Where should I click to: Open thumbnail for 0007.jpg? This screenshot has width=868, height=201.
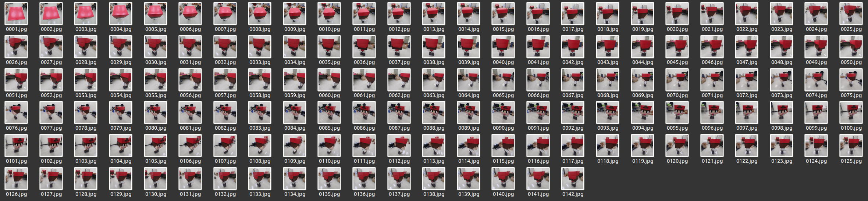click(x=225, y=14)
